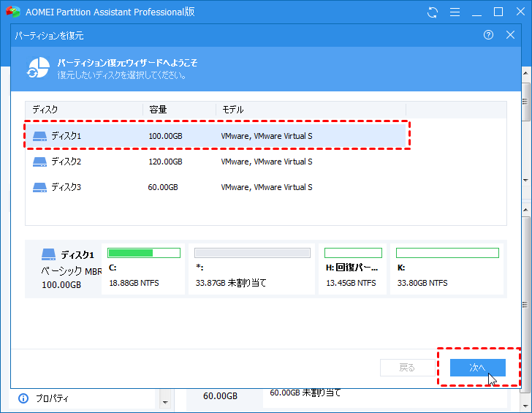532x413 pixels.
Task: Click the ディスク column header
Action: [x=84, y=110]
